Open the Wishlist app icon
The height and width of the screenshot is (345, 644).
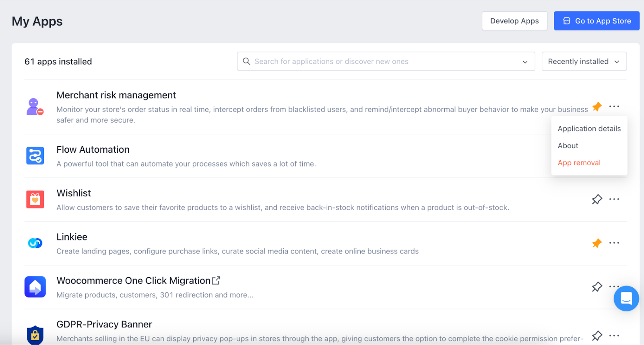[x=35, y=200]
